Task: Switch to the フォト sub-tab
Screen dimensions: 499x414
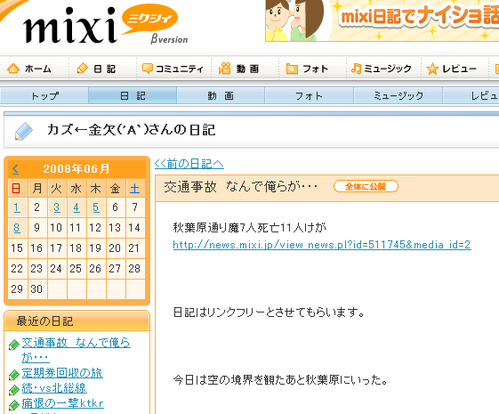Action: tap(309, 96)
